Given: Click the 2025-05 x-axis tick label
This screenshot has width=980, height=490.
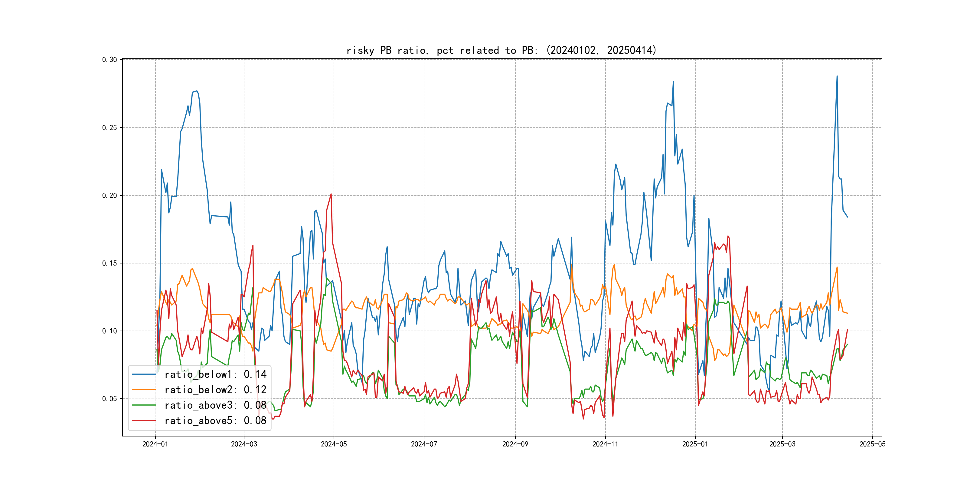Looking at the screenshot, I should (x=872, y=444).
